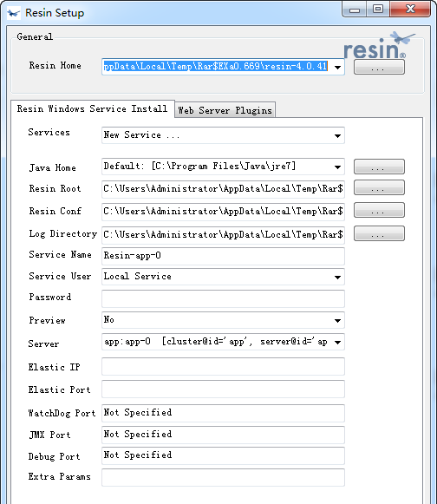Click the Debug Port field
Screen dimensions: 437x504
pos(223,455)
